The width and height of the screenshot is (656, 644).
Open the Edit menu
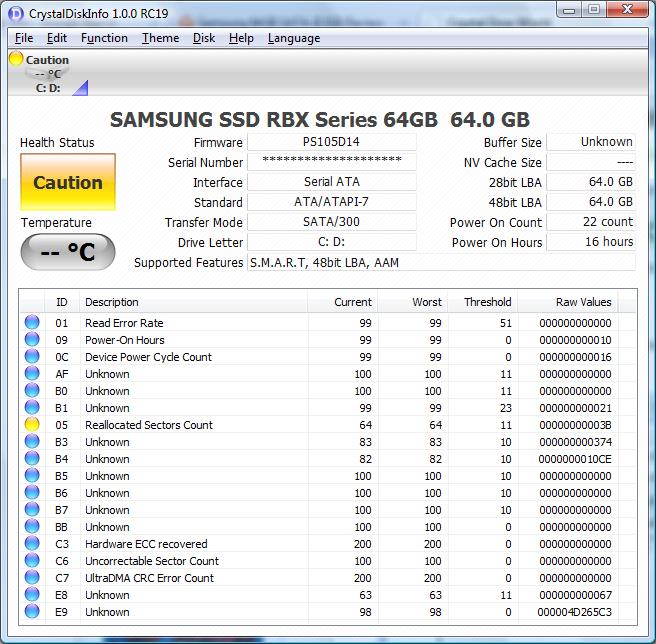(56, 38)
